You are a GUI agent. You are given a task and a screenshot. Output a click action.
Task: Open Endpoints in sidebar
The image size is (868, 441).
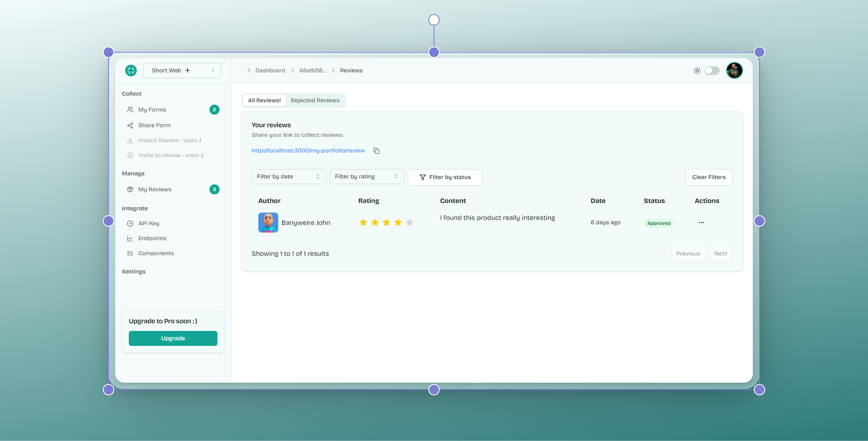[173, 238]
